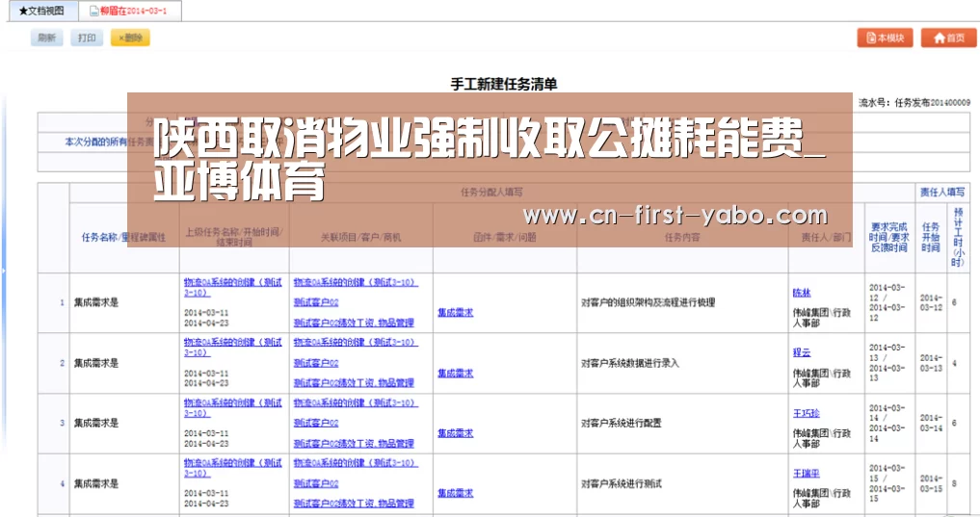
Task: Open row 4 测试客户02 customer link
Action: point(316,483)
